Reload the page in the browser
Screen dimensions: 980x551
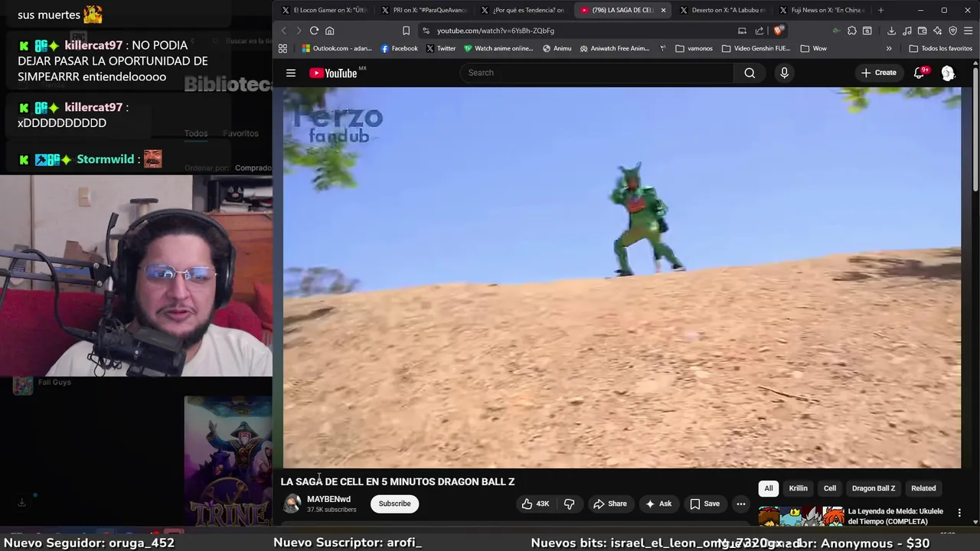tap(314, 31)
